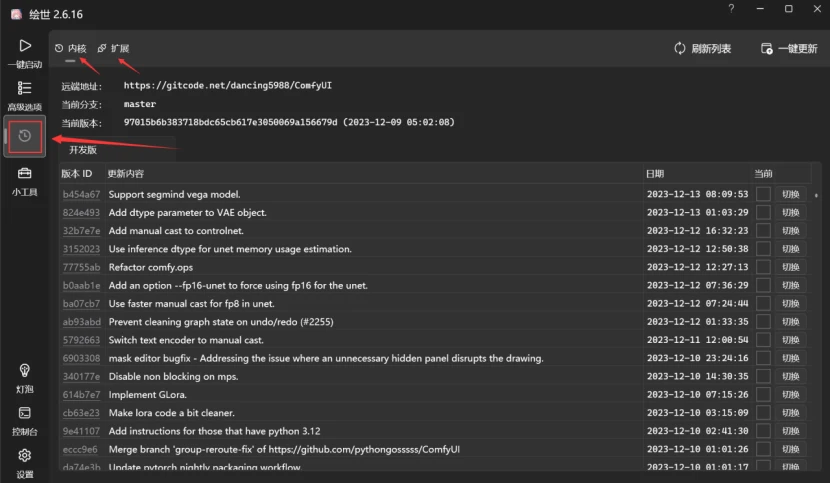Click 切换 for 'Add manual cast to controlnet'
This screenshot has width=830, height=483.
coord(791,230)
